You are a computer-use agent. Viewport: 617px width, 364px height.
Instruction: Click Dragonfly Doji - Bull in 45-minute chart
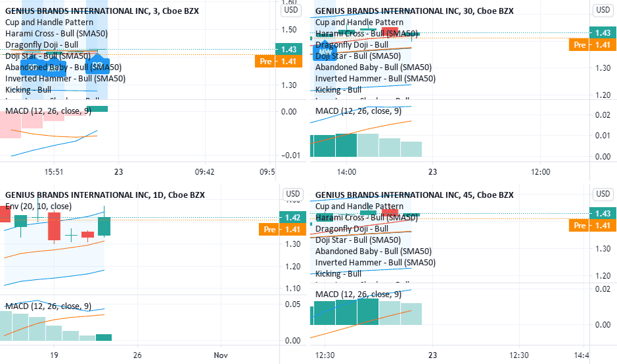click(x=352, y=228)
